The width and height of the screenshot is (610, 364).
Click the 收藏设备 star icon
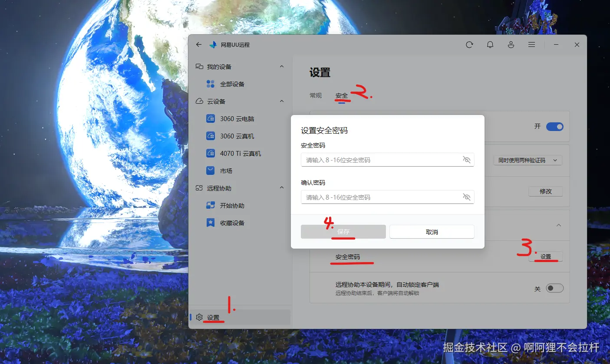click(x=211, y=223)
